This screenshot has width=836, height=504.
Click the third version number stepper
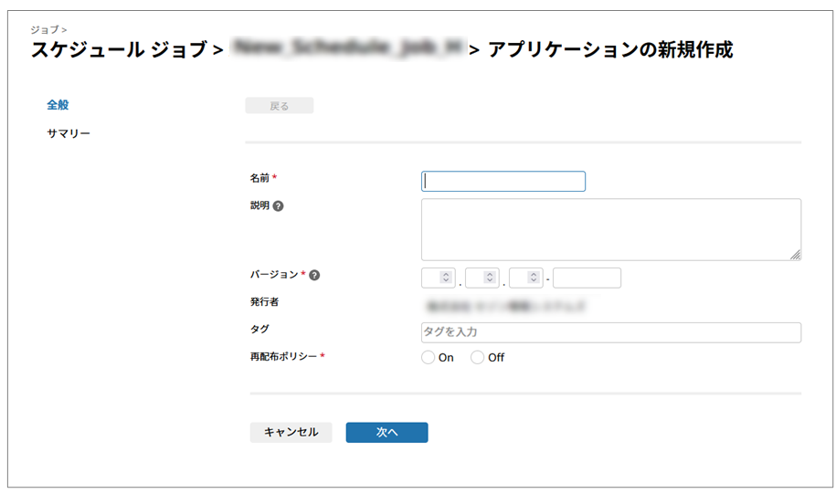[534, 278]
